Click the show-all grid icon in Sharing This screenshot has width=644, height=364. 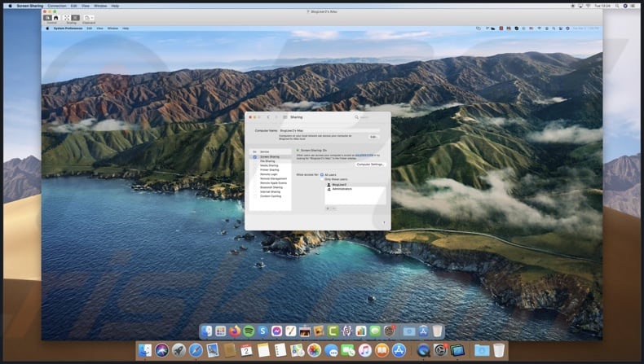[285, 117]
